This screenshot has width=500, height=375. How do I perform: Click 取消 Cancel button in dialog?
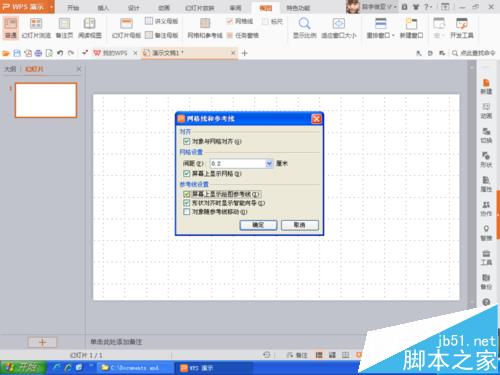(300, 225)
